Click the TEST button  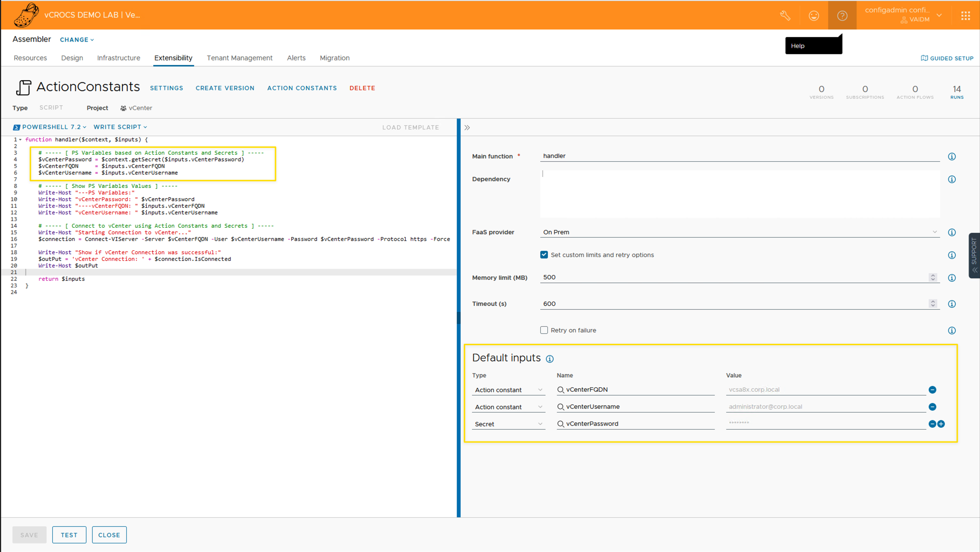(x=69, y=535)
